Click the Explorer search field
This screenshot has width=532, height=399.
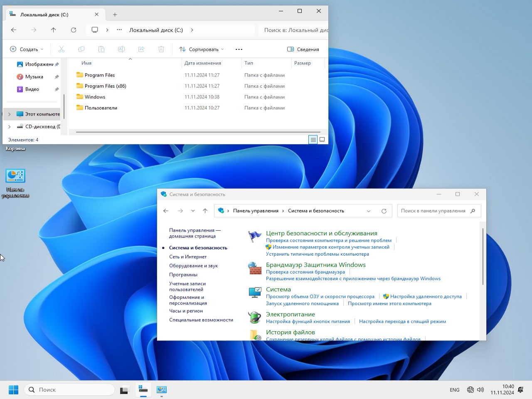coord(293,30)
